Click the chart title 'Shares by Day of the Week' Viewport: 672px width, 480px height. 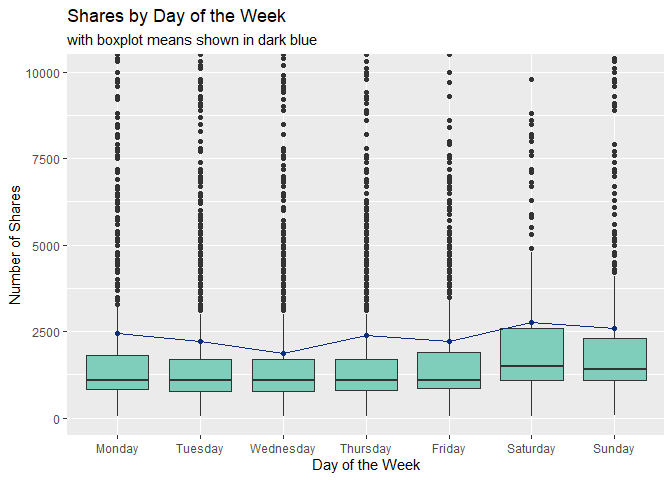pos(176,17)
